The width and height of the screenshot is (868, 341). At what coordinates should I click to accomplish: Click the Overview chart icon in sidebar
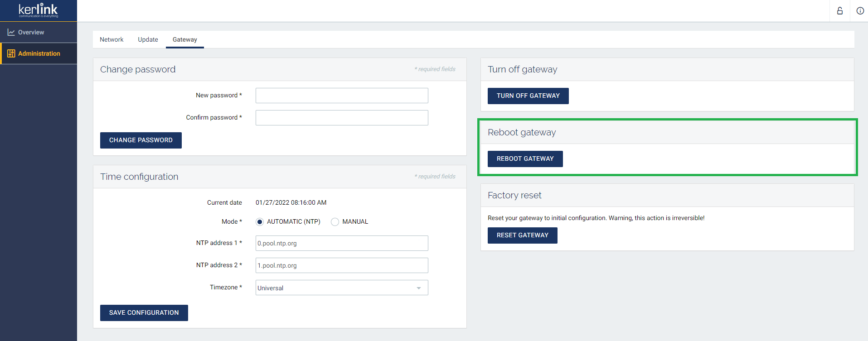coord(11,33)
